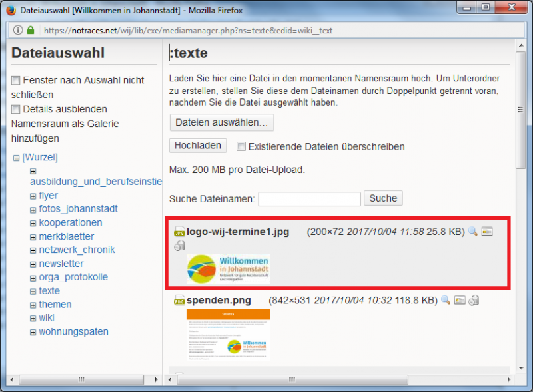Expand the newsletter plus toggle
This screenshot has height=392, width=533.
pos(33,264)
